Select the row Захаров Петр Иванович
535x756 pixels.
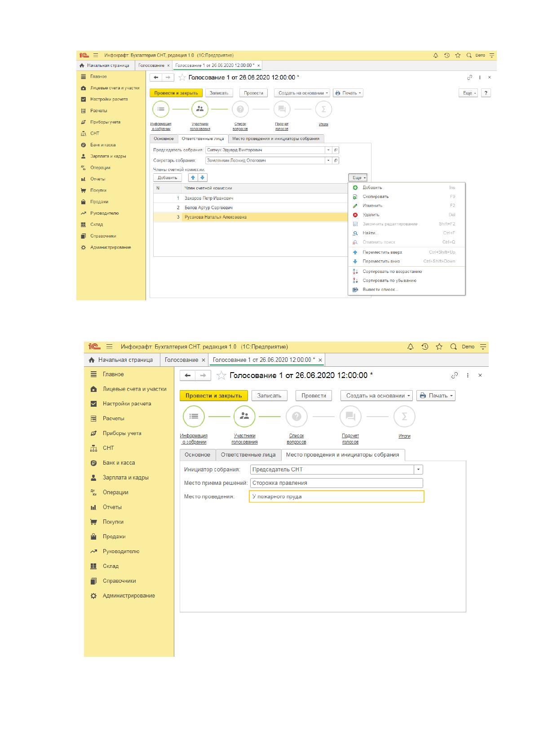pos(251,198)
